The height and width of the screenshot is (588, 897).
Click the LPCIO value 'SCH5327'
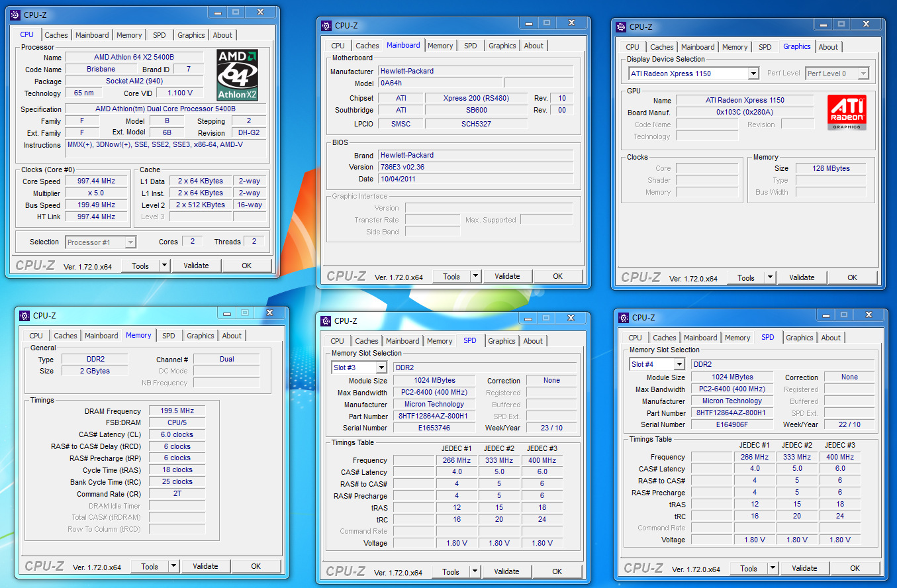point(476,123)
